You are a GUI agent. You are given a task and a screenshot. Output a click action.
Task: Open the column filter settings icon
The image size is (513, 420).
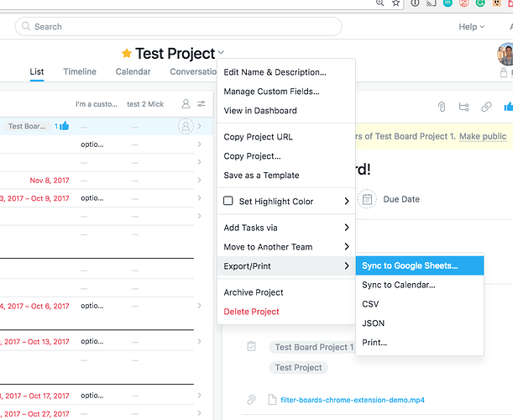[202, 104]
